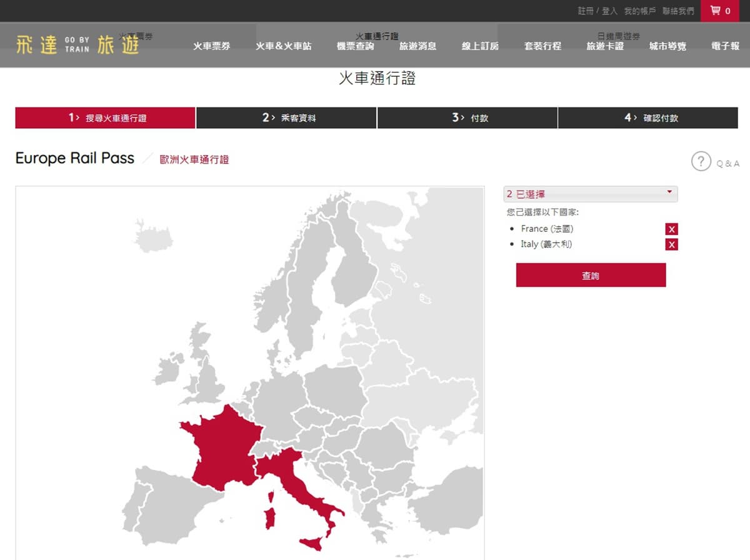
Task: Remove Italy with its X button
Action: tap(672, 244)
